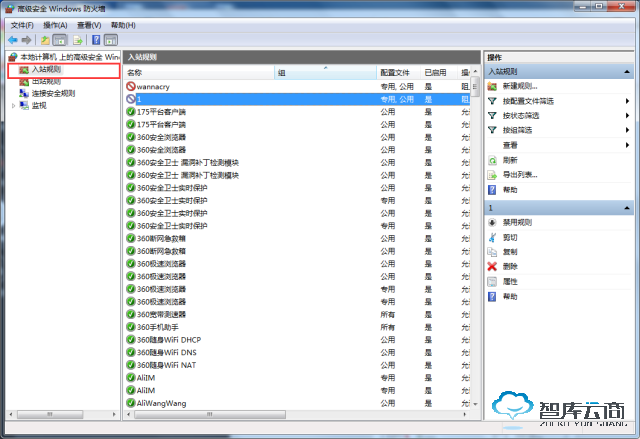Open the 查看(V) menu
The width and height of the screenshot is (640, 439).
coord(89,25)
